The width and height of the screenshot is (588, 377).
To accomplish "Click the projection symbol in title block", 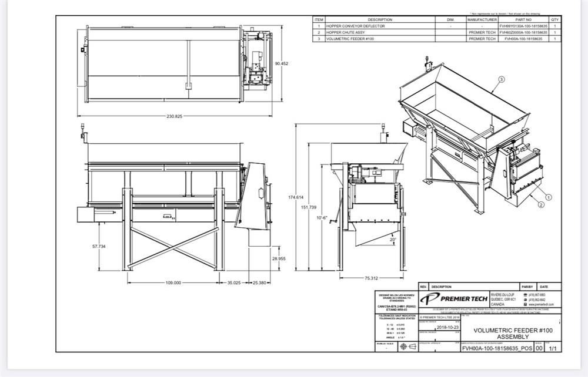I will click(x=407, y=346).
